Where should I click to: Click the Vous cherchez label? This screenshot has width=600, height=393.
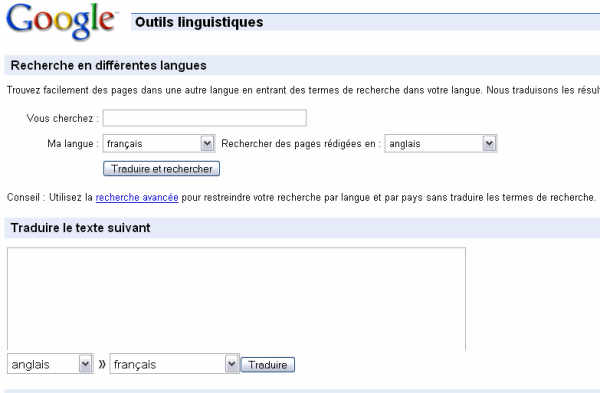pyautogui.click(x=63, y=118)
